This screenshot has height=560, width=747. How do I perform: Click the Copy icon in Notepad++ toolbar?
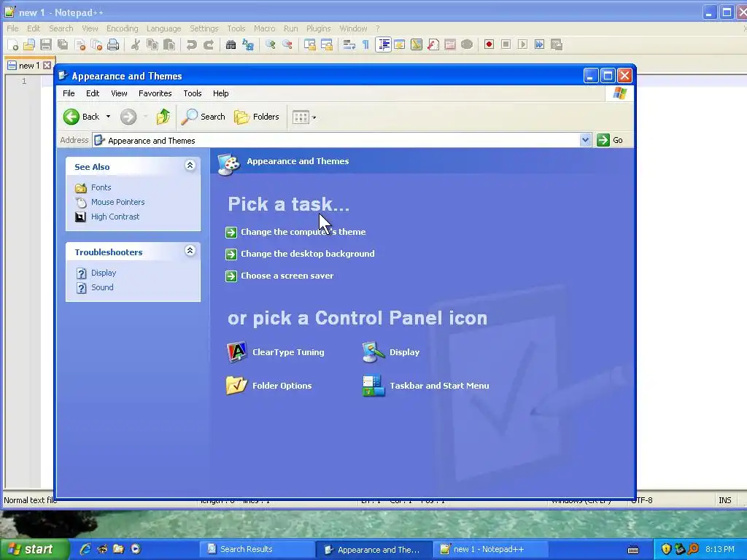tap(152, 44)
